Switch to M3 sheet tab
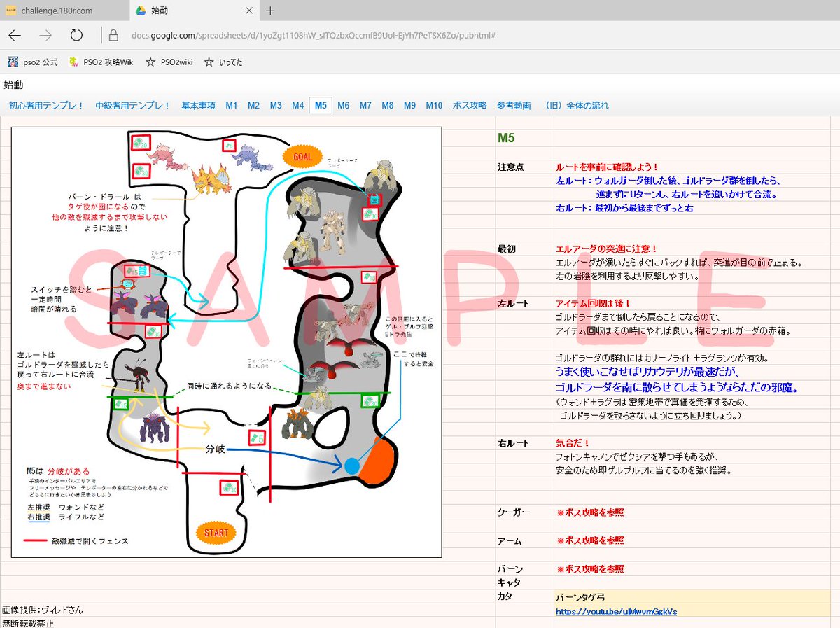Viewport: 840px width, 628px height. pos(276,106)
